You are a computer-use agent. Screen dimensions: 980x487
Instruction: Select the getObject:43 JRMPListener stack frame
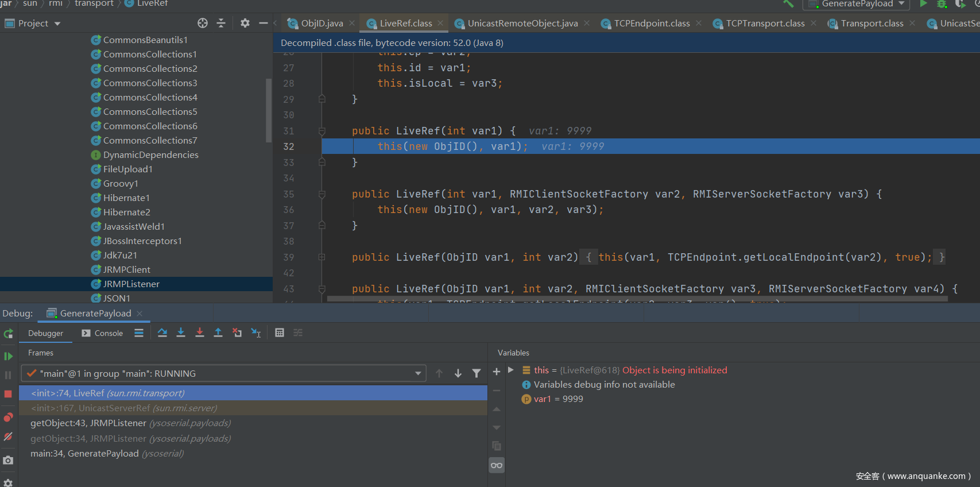pos(88,423)
